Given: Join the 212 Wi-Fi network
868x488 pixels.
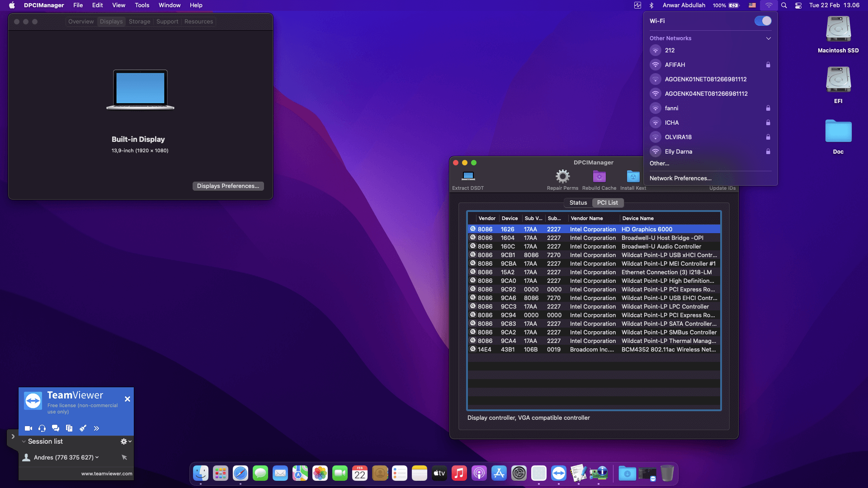Looking at the screenshot, I should pos(710,50).
